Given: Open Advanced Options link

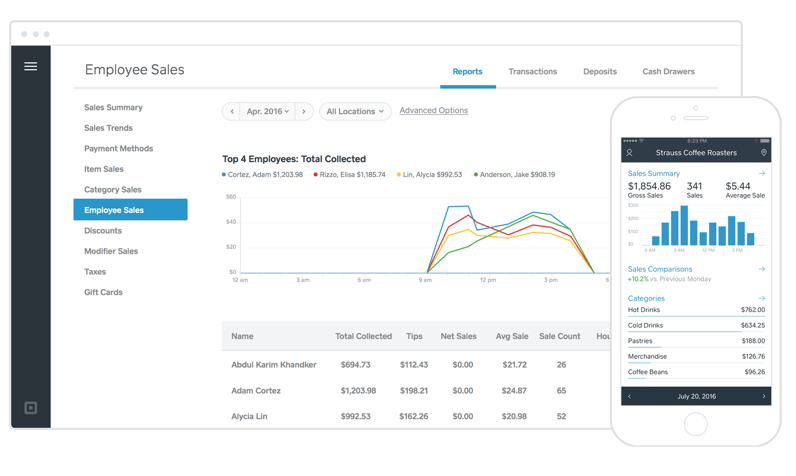Looking at the screenshot, I should pyautogui.click(x=434, y=110).
